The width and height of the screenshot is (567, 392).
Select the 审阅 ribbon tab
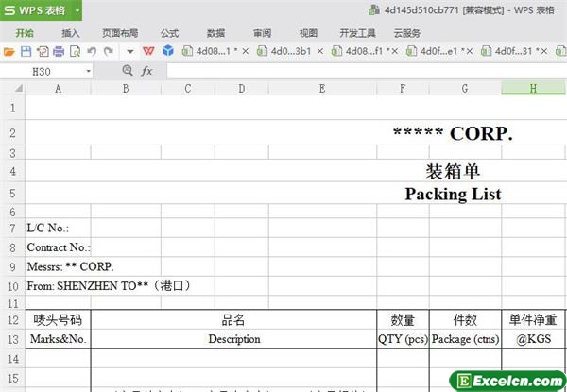coord(262,34)
